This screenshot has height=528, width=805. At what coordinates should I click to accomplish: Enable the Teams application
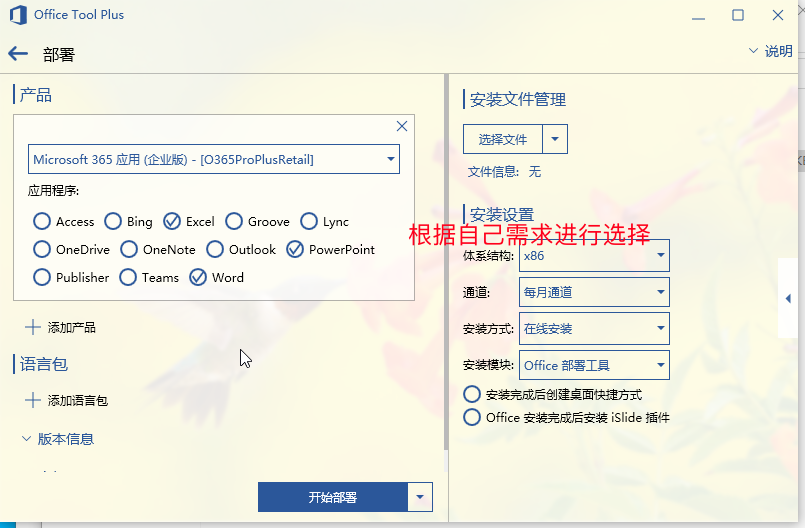tap(128, 277)
